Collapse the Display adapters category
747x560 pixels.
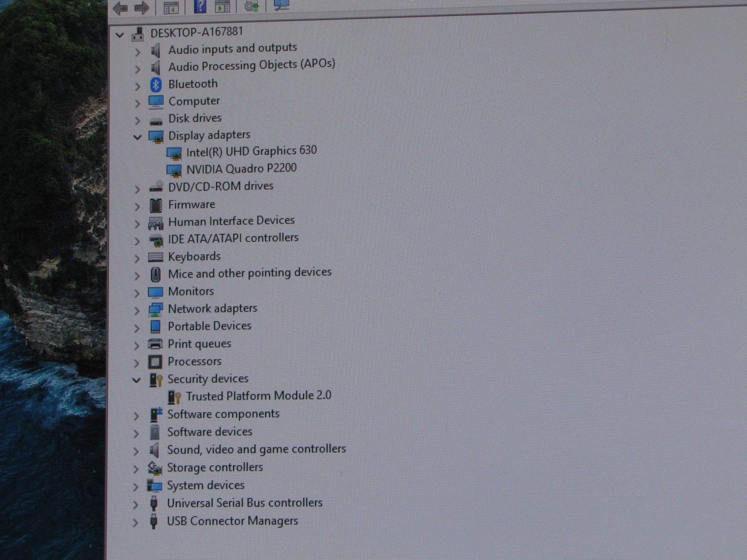tap(138, 137)
